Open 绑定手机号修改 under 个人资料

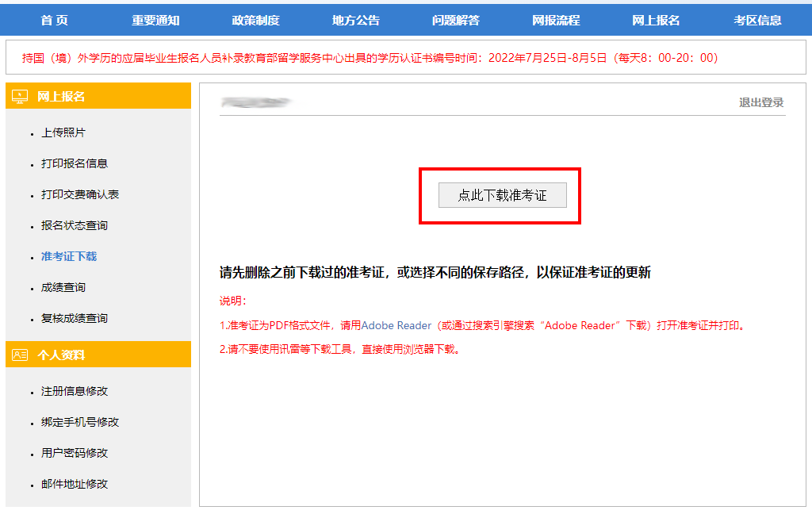[80, 422]
